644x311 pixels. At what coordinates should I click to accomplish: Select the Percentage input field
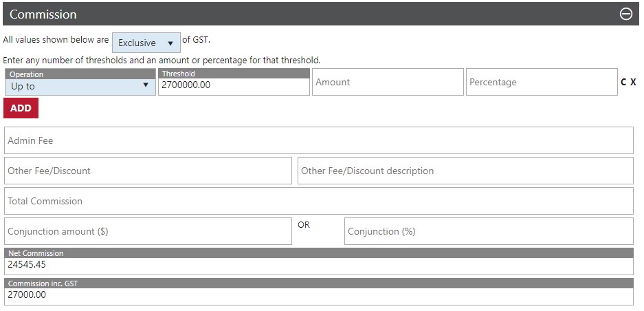[x=542, y=82]
